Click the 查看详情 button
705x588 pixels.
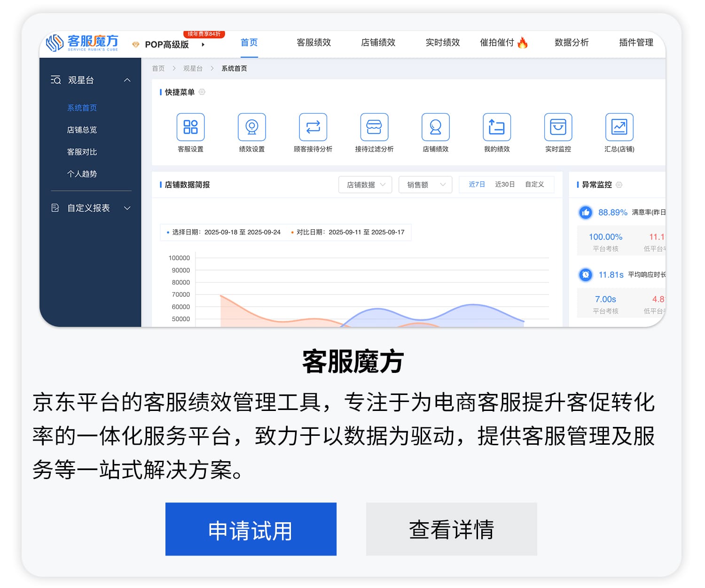point(451,529)
